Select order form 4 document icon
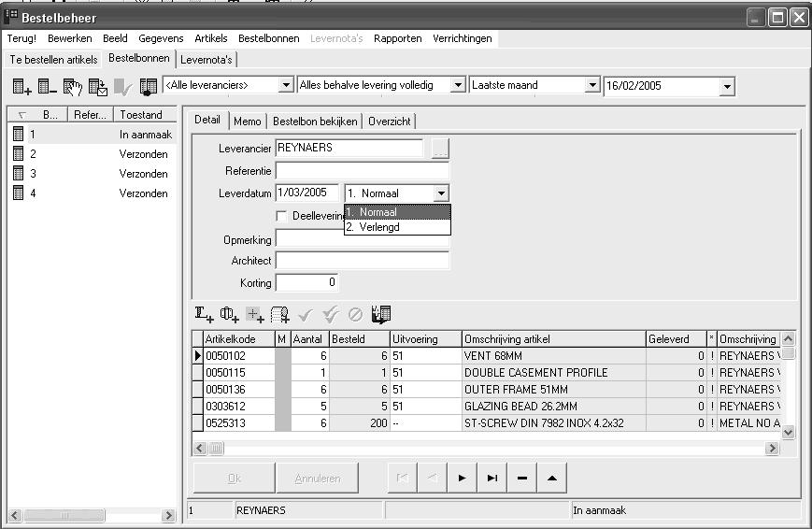The width and height of the screenshot is (812, 529). click(18, 193)
